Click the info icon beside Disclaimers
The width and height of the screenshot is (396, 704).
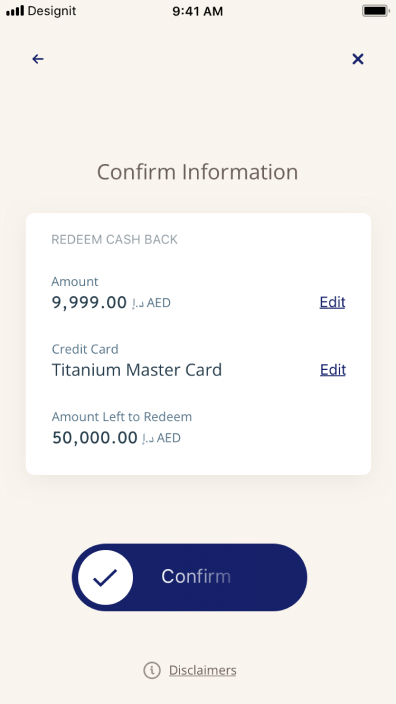(152, 670)
